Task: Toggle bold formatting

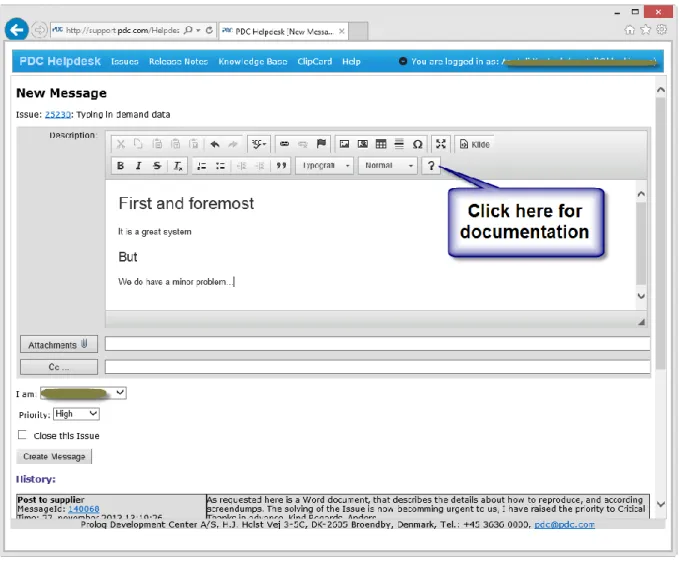Action: click(120, 165)
